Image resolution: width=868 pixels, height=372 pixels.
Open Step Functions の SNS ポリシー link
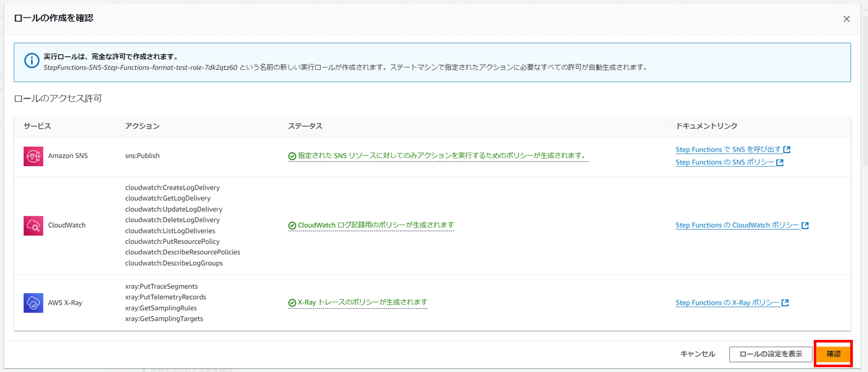tap(725, 162)
